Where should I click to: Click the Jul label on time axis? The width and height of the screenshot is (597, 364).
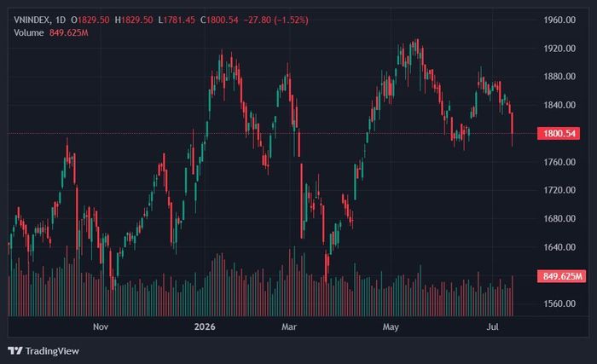492,326
